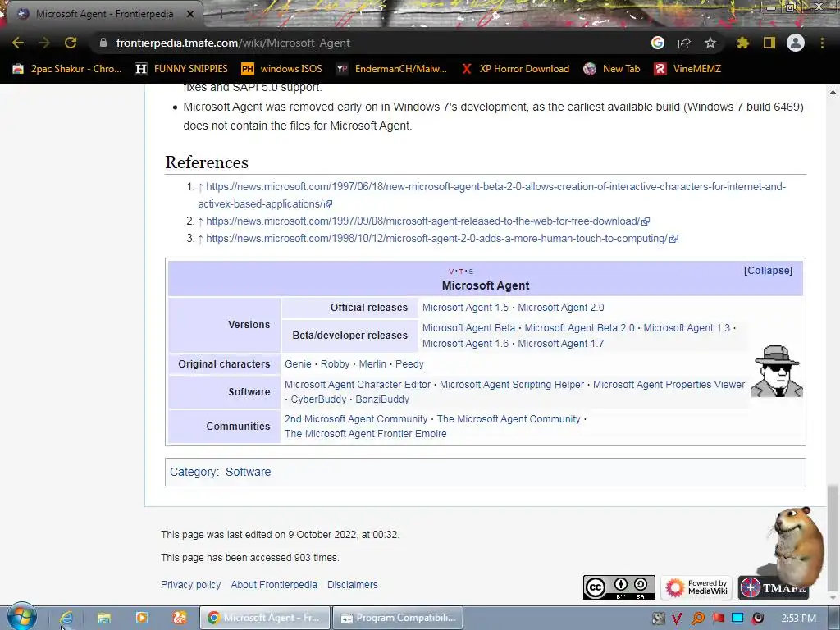This screenshot has width=840, height=630.
Task: Open the Robby character link
Action: tap(335, 363)
